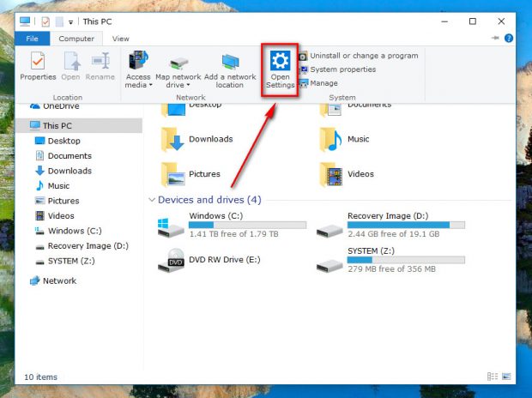The width and height of the screenshot is (532, 398).
Task: Select Documents in navigation pane
Action: coord(63,156)
